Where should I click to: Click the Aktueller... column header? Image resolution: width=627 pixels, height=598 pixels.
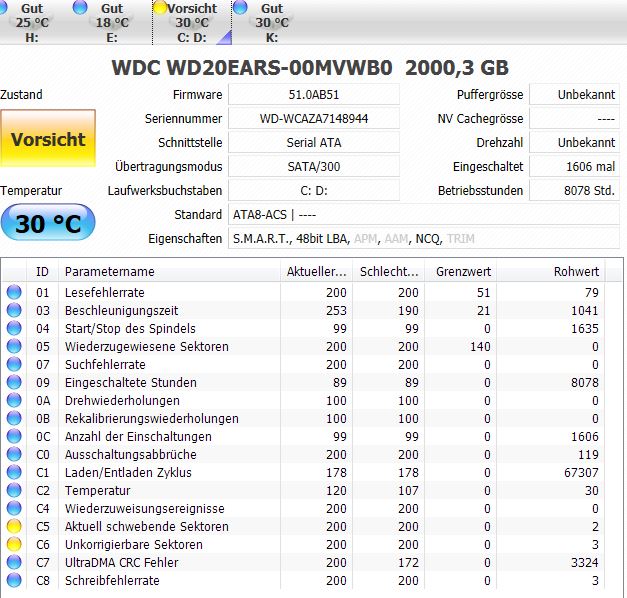316,272
